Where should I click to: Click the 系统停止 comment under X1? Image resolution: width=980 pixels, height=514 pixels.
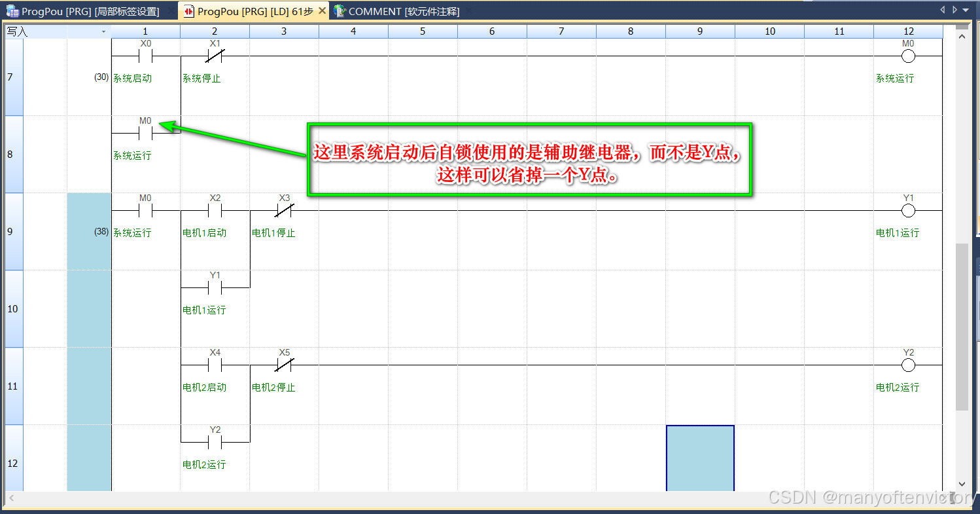tap(201, 79)
